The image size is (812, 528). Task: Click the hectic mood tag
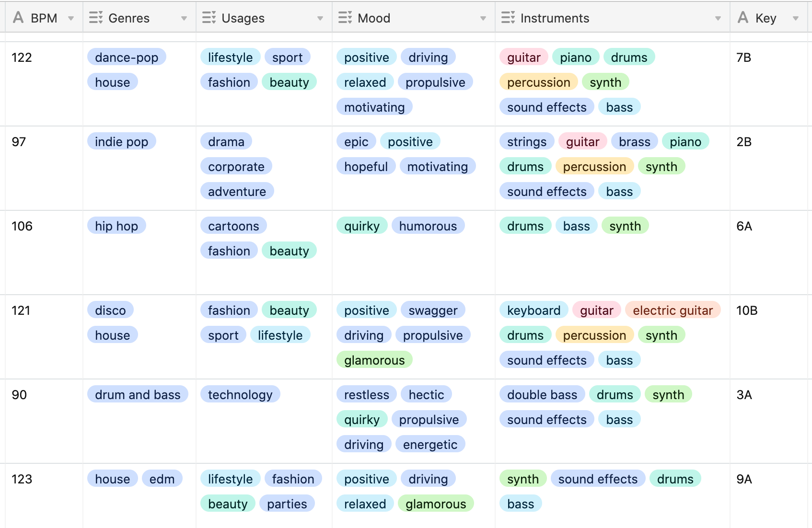(426, 395)
